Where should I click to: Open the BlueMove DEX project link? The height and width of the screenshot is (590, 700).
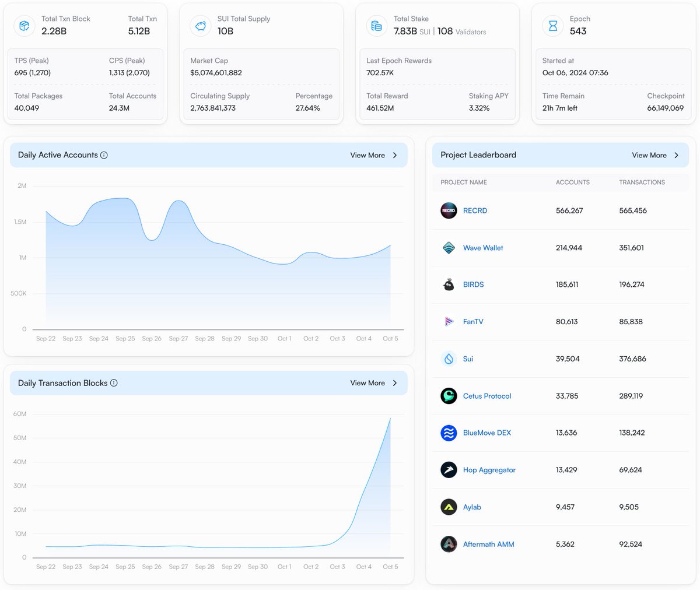click(487, 433)
